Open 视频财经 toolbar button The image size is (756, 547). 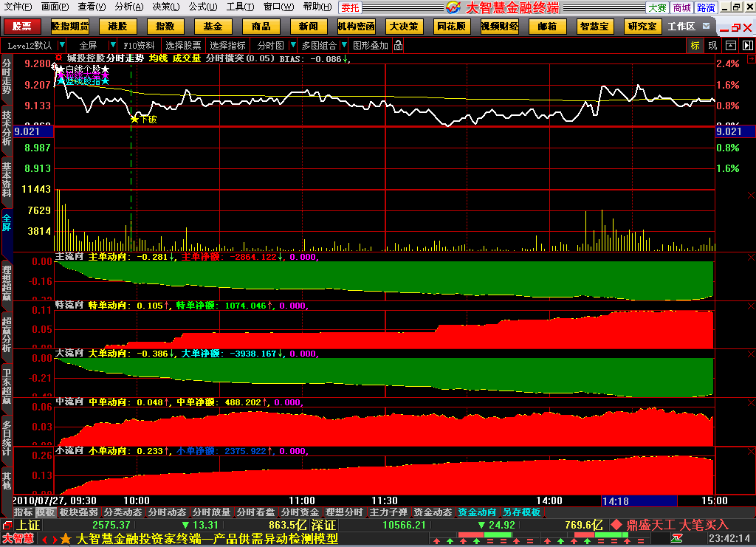500,26
